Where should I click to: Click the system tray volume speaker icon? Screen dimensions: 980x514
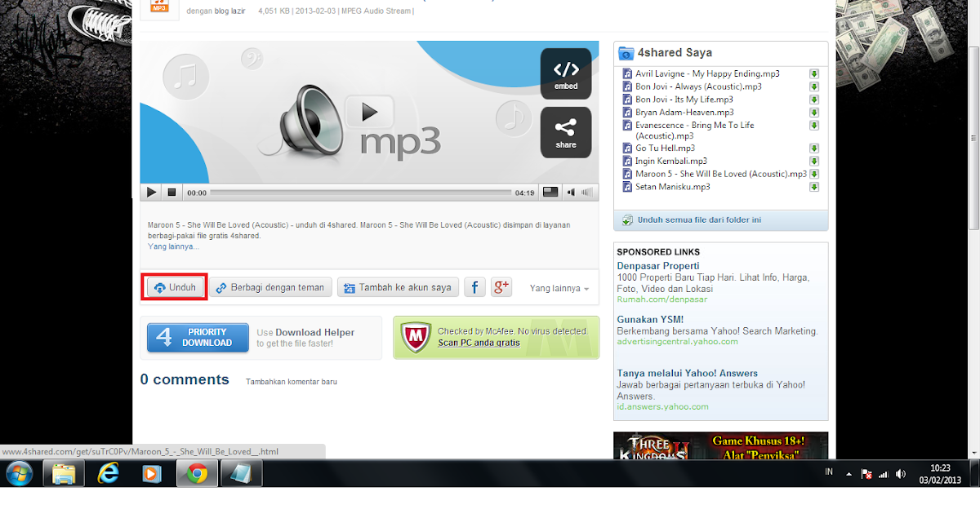point(900,474)
